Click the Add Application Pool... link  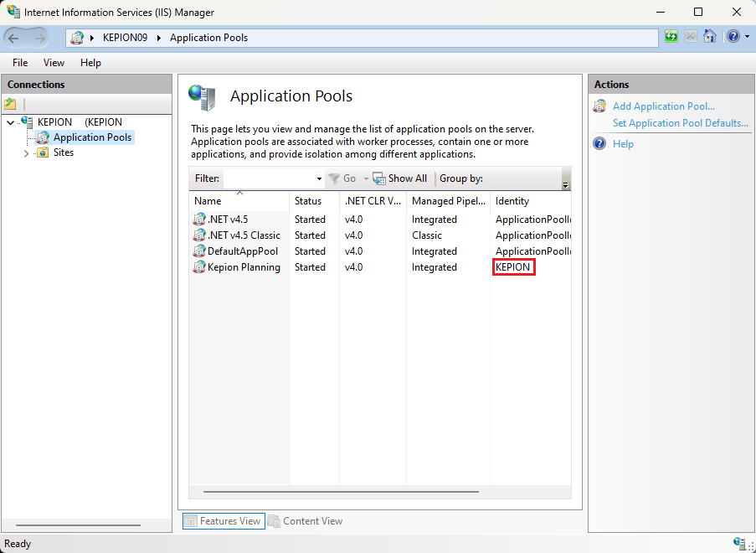663,106
